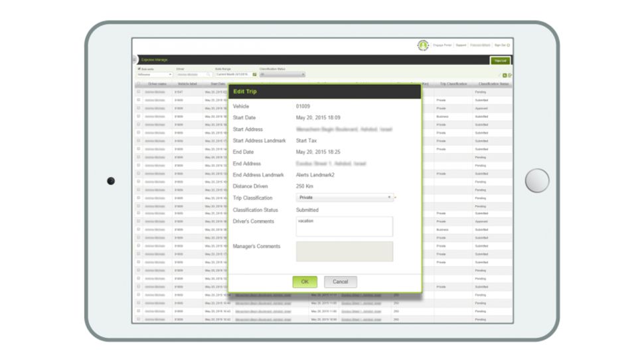Sort by Classification Status column header

tap(493, 84)
